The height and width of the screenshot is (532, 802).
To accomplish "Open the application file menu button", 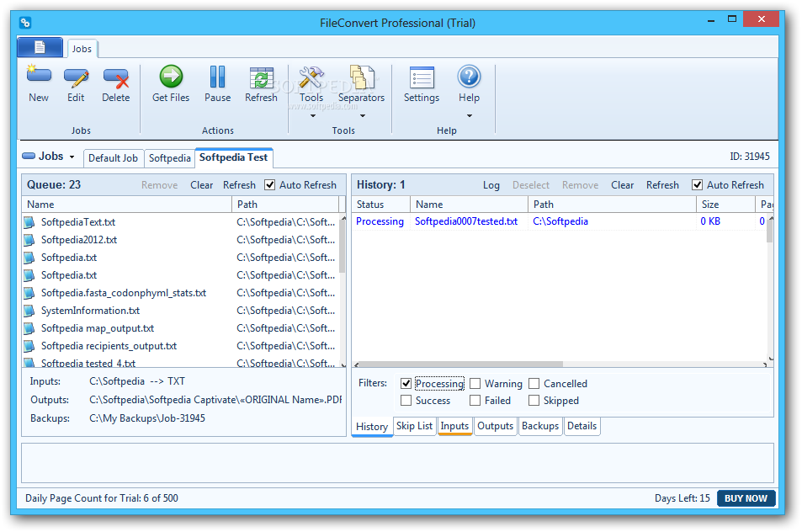I will pos(40,48).
